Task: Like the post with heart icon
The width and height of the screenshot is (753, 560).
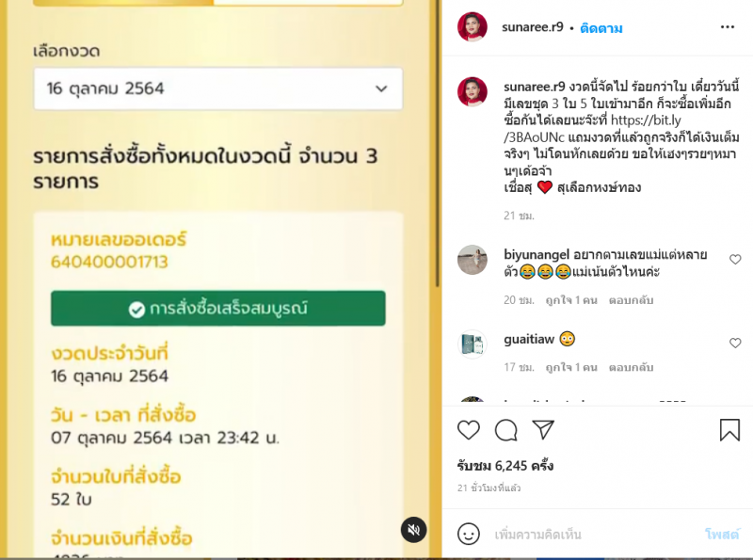Action: tap(468, 430)
